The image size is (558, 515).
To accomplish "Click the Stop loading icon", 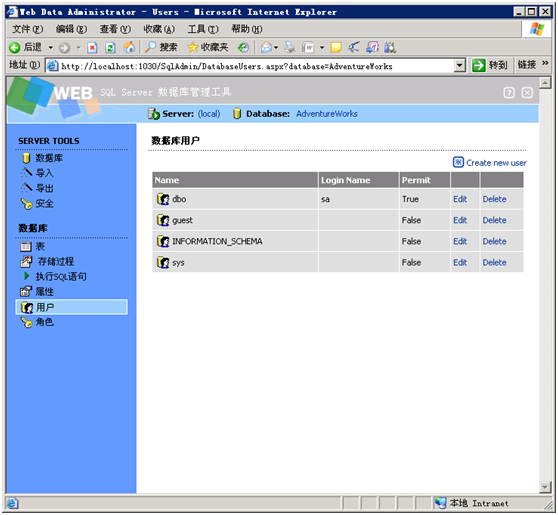I will 92,47.
